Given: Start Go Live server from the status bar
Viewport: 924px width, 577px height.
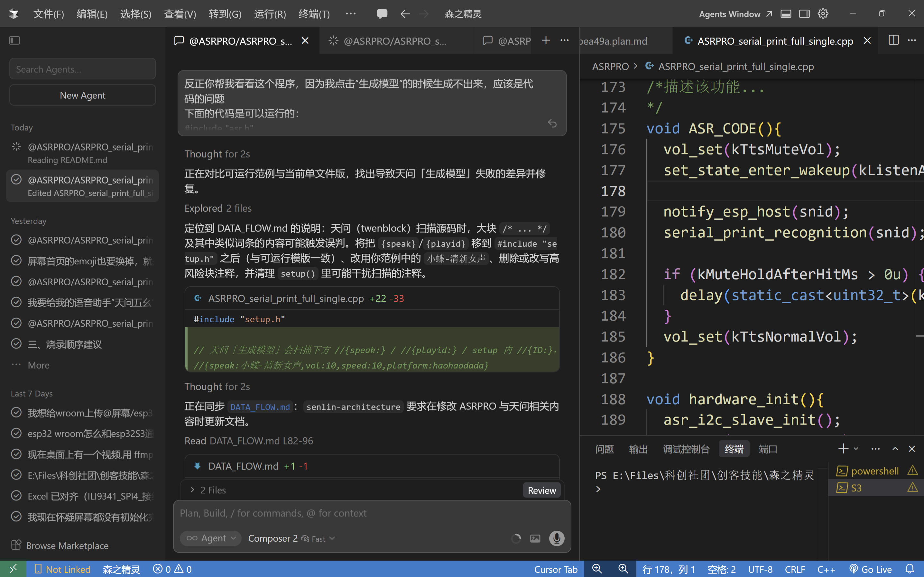Looking at the screenshot, I should point(870,569).
